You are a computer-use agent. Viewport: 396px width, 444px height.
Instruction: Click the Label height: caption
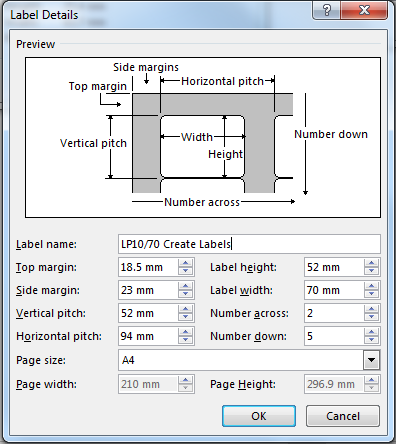243,267
